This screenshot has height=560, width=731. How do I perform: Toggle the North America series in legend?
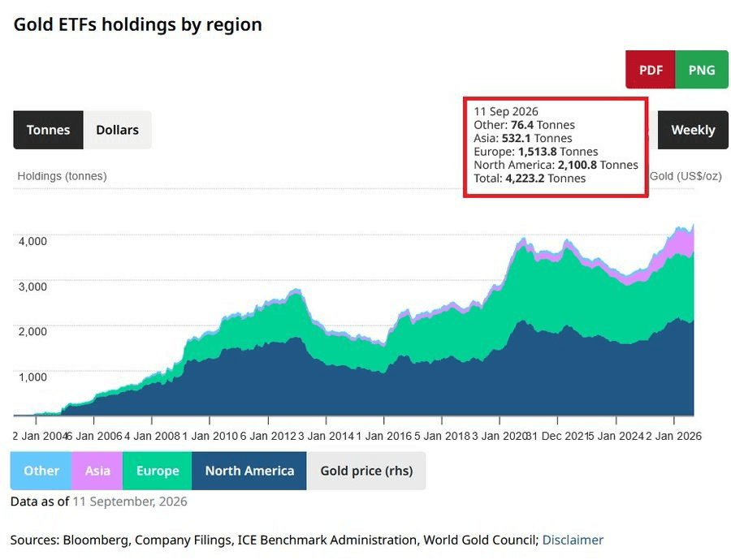249,471
